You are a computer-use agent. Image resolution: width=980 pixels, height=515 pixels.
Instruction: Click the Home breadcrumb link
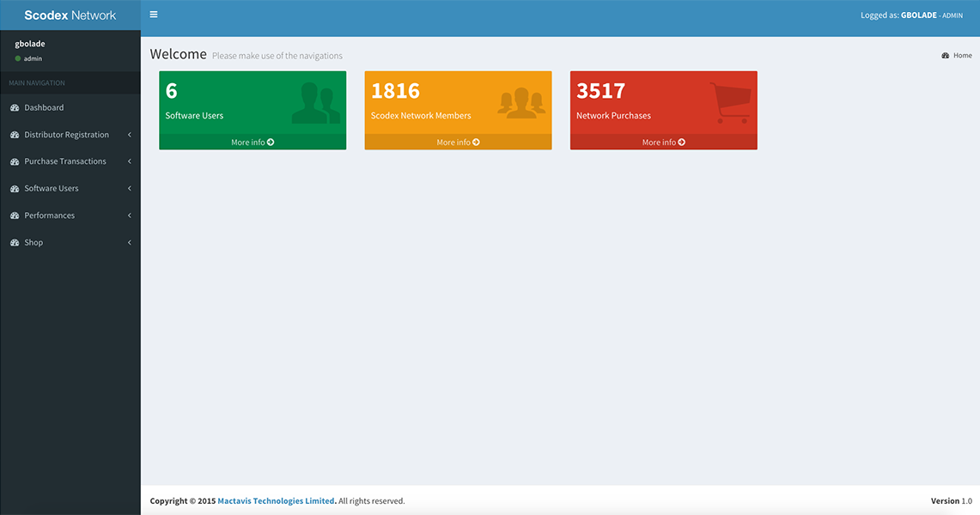click(962, 56)
